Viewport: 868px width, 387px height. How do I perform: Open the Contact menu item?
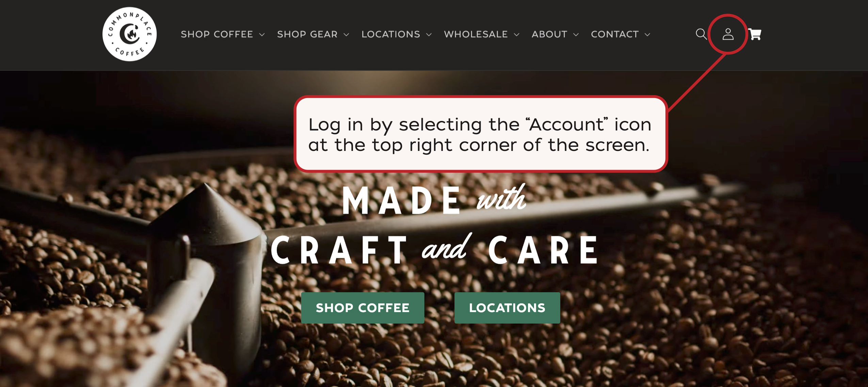[x=615, y=34]
